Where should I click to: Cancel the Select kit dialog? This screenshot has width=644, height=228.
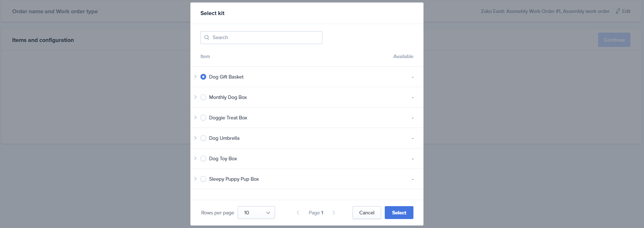pos(366,213)
